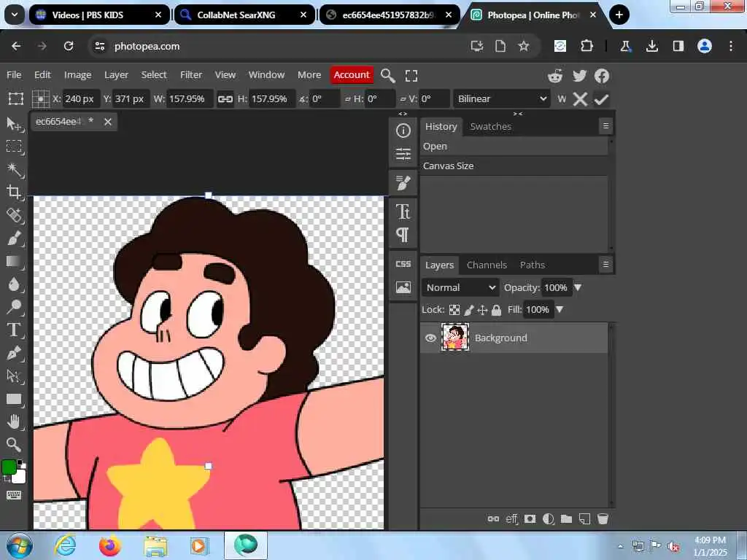Open the search magnifier in menu bar
Screen dimensions: 747x560
[388, 75]
